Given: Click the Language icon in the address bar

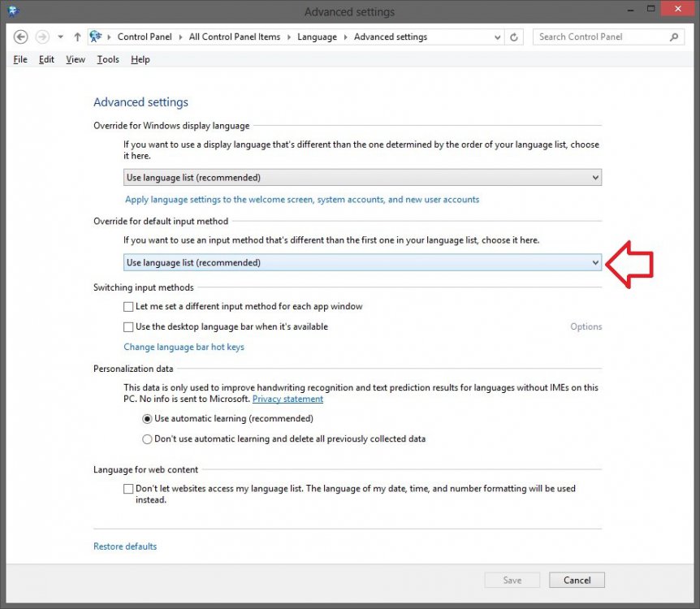Looking at the screenshot, I should pos(95,37).
